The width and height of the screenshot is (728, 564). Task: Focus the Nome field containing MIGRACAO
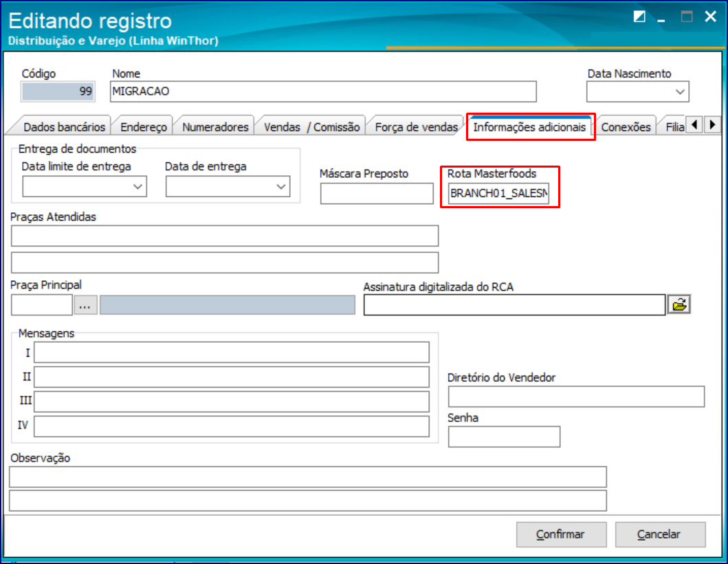(323, 92)
